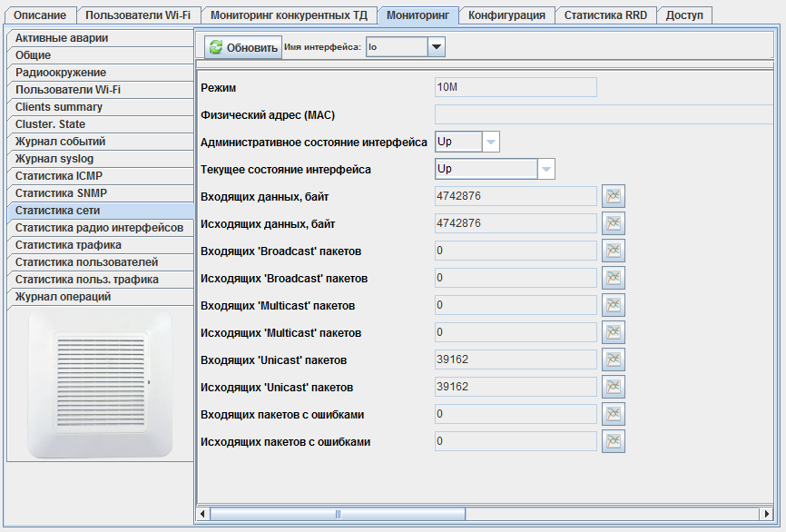
Task: Click the access point device image
Action: (100, 384)
